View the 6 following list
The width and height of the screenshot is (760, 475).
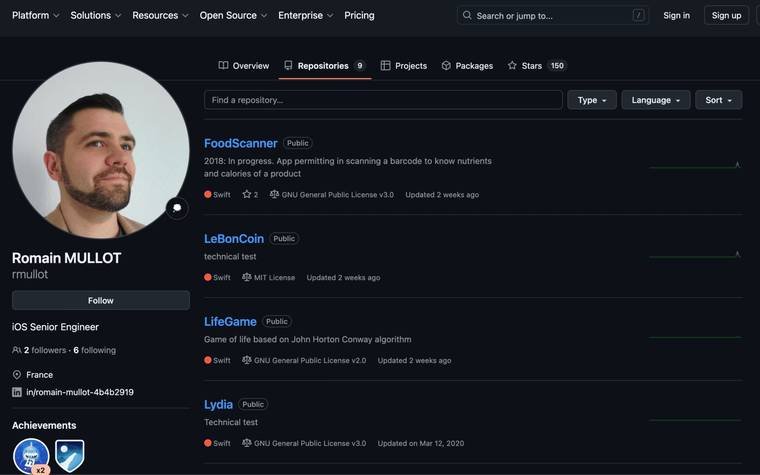(x=95, y=350)
